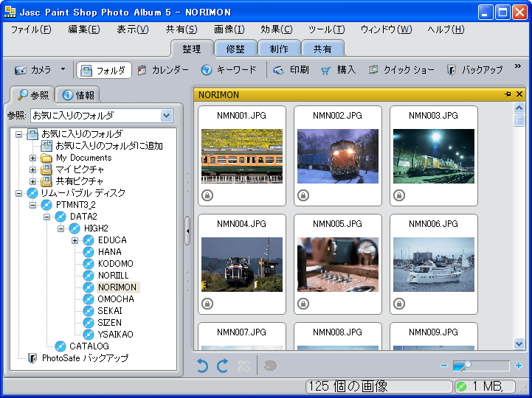This screenshot has width=532, height=398.
Task: Click the バックアップ backup icon
Action: click(x=452, y=70)
